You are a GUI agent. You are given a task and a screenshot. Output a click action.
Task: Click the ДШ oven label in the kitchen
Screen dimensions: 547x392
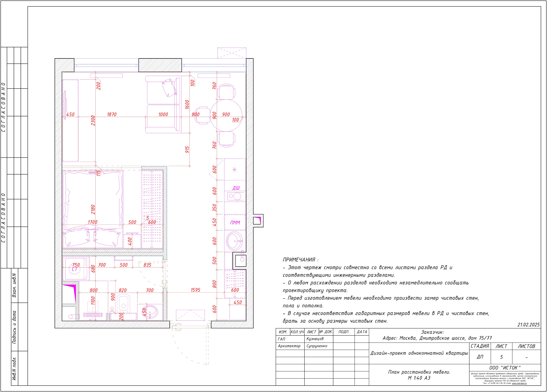coord(236,188)
